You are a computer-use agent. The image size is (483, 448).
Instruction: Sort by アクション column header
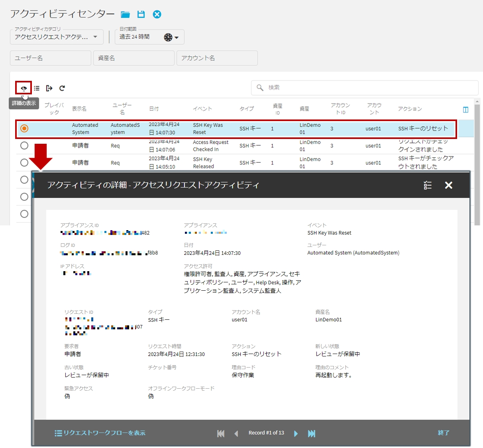point(410,109)
